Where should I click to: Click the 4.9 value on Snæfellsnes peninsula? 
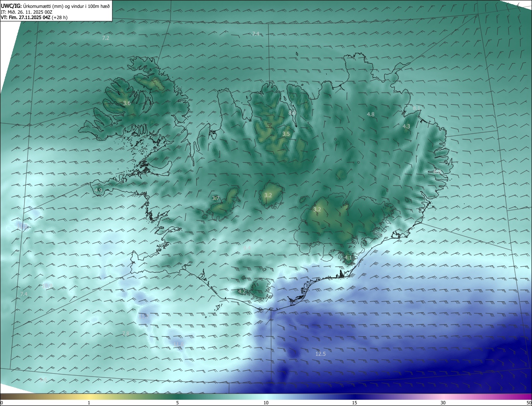(99, 190)
